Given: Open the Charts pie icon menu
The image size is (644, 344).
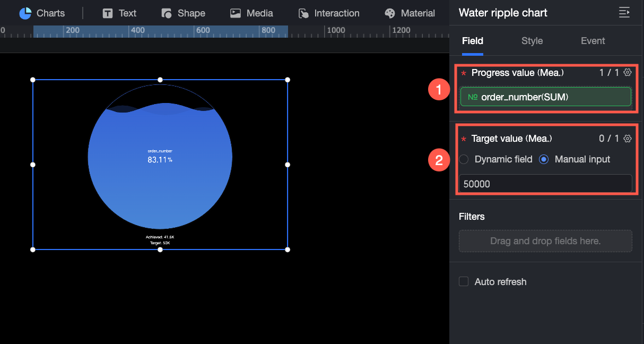Looking at the screenshot, I should [x=25, y=13].
